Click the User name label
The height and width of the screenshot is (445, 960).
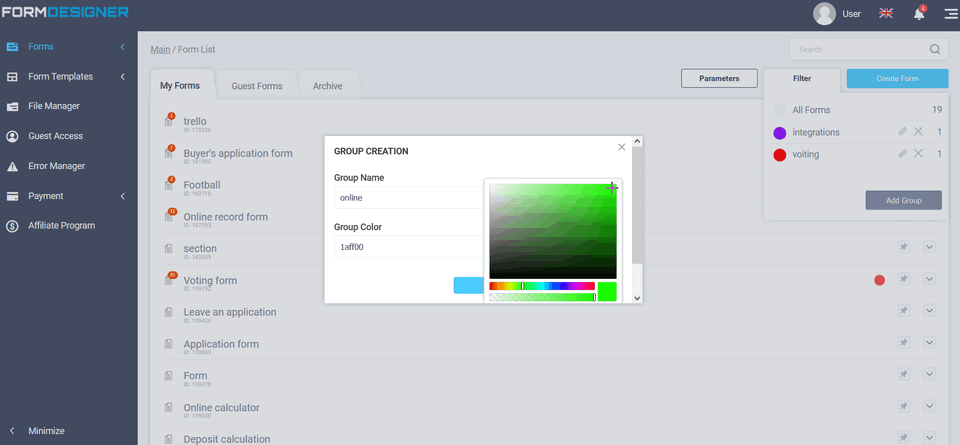[x=852, y=13]
